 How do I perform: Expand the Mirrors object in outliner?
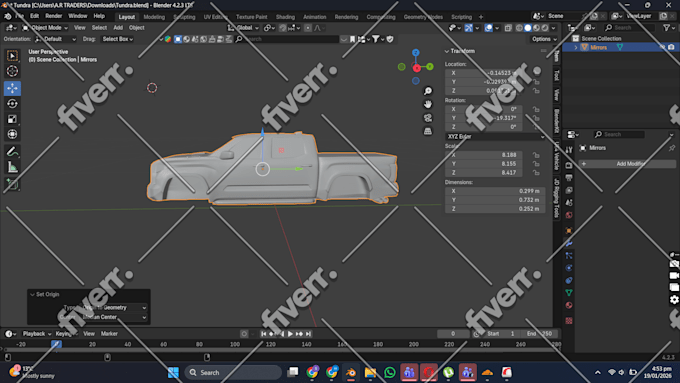(x=576, y=47)
